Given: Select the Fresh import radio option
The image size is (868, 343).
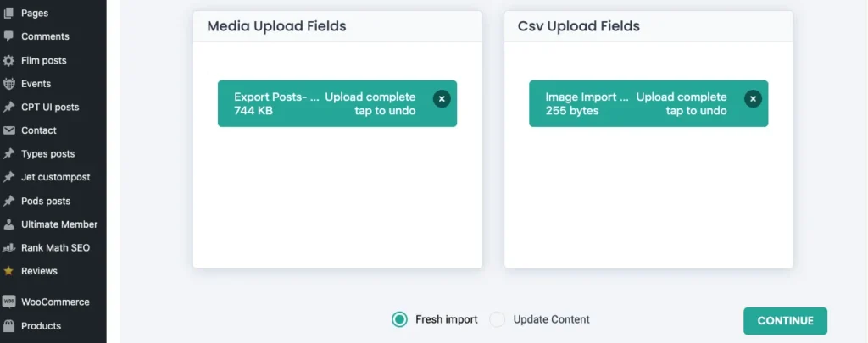Looking at the screenshot, I should tap(400, 319).
